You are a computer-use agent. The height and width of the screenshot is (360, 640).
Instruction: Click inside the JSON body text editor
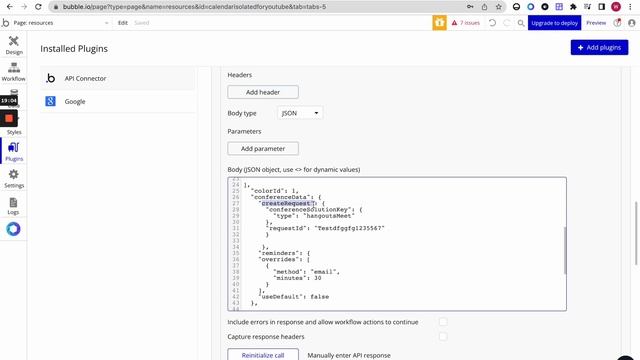[x=397, y=244]
